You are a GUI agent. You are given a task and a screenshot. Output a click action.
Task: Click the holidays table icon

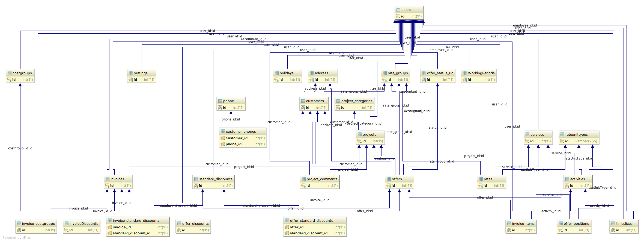(277, 73)
